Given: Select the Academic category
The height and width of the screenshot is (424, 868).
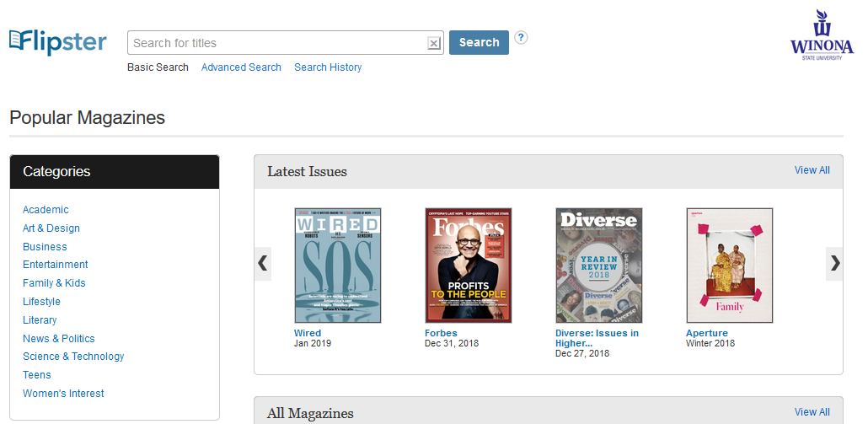Looking at the screenshot, I should pyautogui.click(x=46, y=210).
